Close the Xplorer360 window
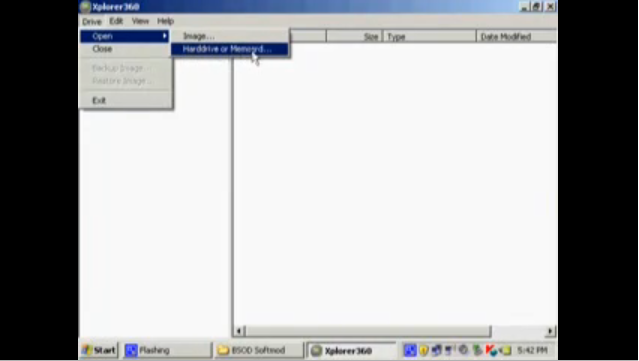 point(550,7)
